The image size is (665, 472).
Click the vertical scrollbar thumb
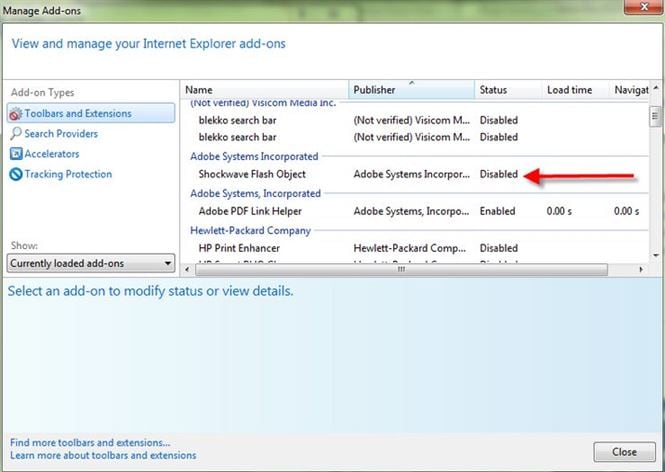point(656,115)
